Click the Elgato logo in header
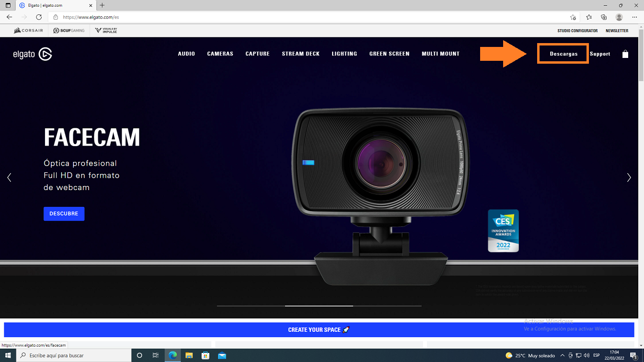 click(33, 54)
